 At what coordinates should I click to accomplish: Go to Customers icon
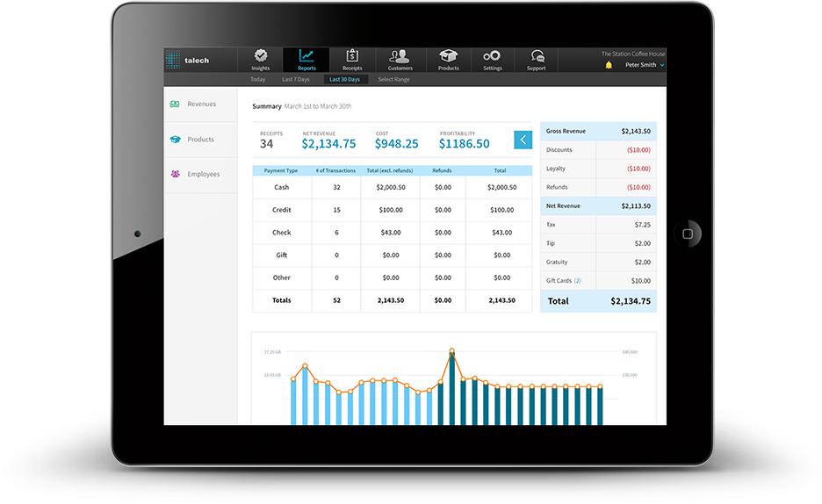[400, 56]
